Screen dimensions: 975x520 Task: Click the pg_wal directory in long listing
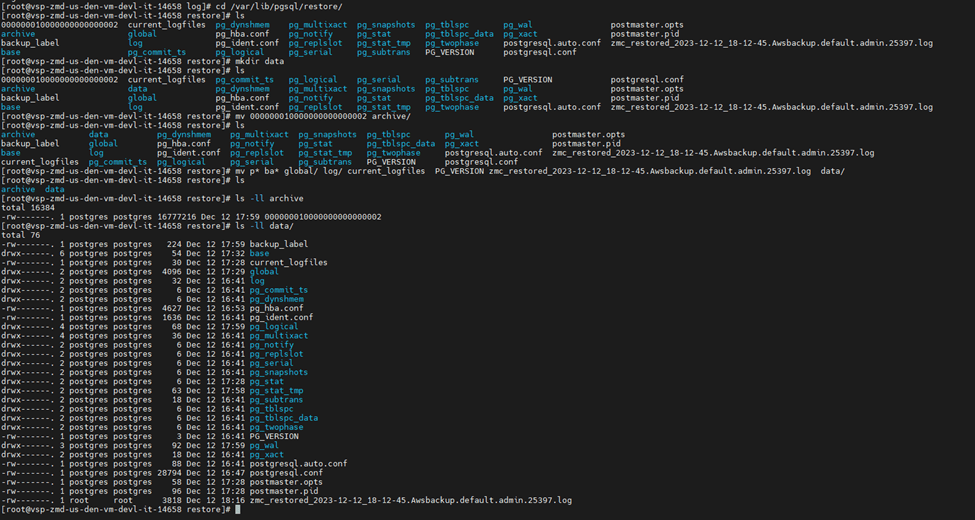click(x=266, y=445)
